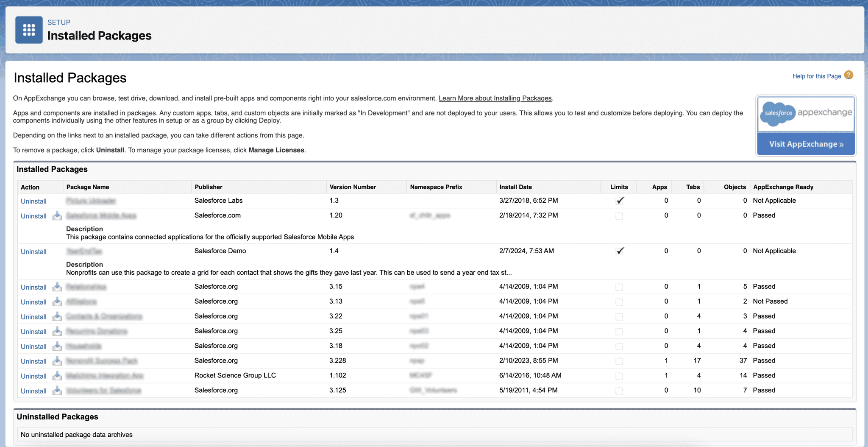Click the Setup grid icon in the header
This screenshot has height=447, width=868.
pyautogui.click(x=28, y=30)
